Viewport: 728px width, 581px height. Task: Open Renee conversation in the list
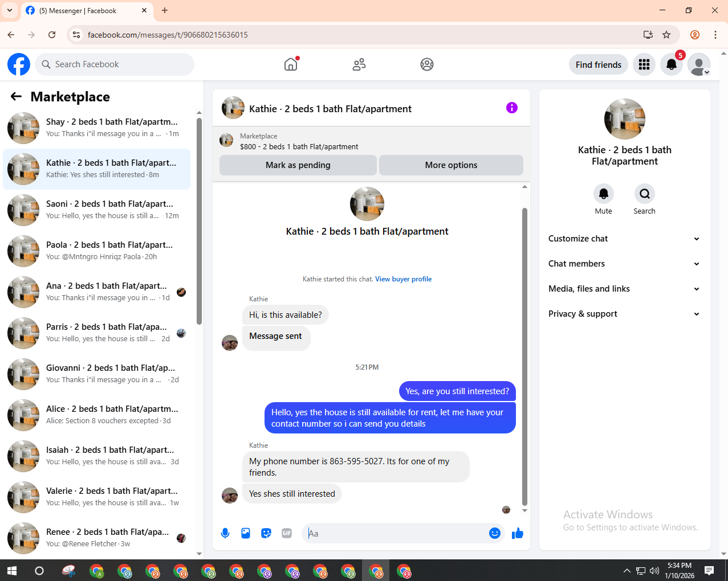pos(97,538)
